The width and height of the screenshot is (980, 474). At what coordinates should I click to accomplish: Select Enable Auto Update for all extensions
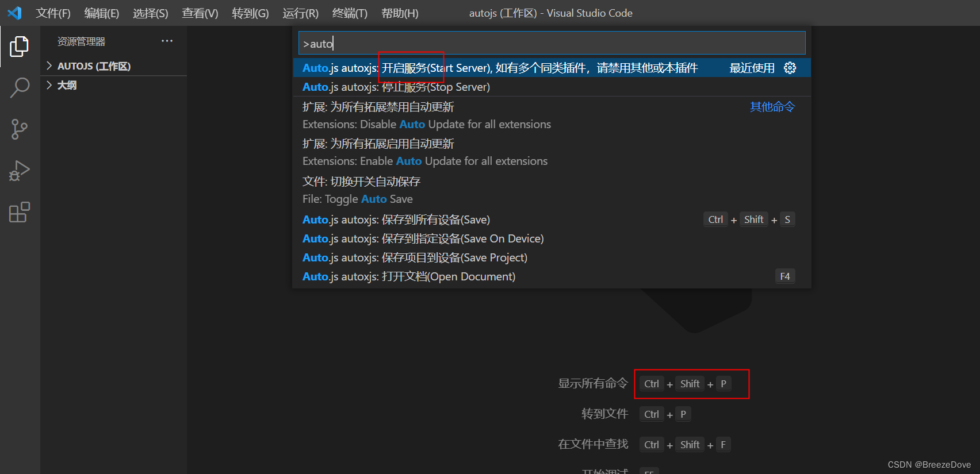[552, 152]
